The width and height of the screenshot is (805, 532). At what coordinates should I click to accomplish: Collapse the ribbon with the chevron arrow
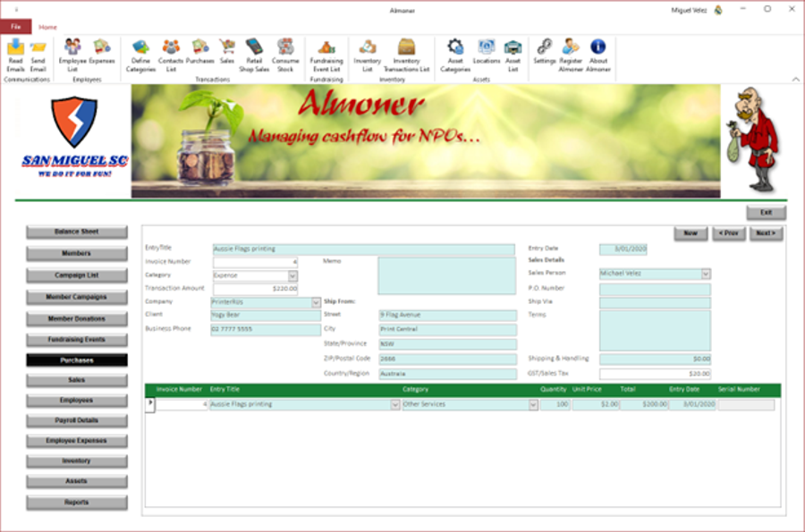point(795,80)
